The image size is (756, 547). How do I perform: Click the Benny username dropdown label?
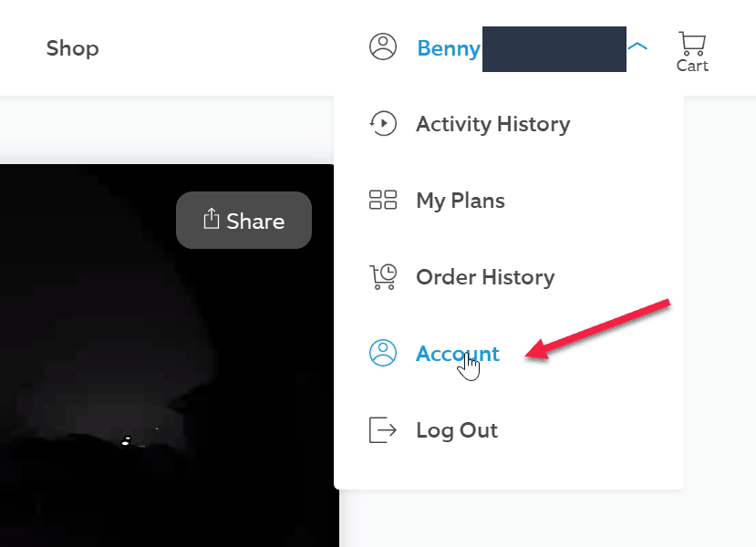(449, 48)
